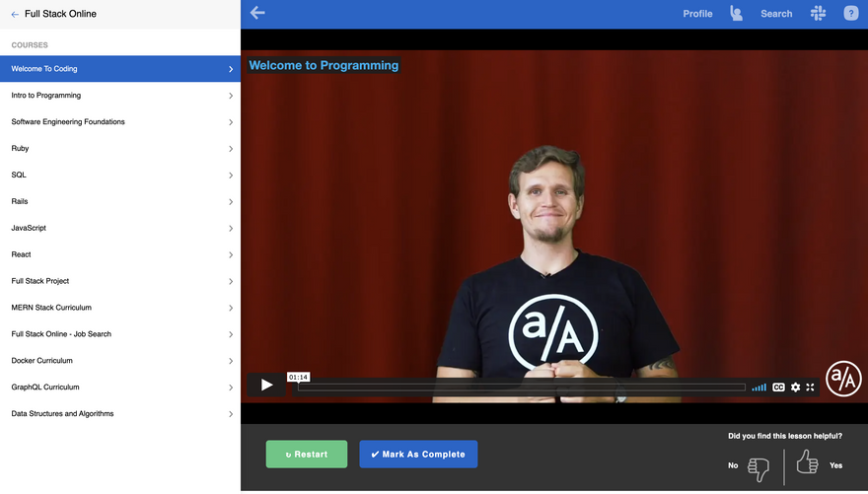Expand the Ruby course chevron
Screen dimensions: 868x494
pyautogui.click(x=231, y=149)
